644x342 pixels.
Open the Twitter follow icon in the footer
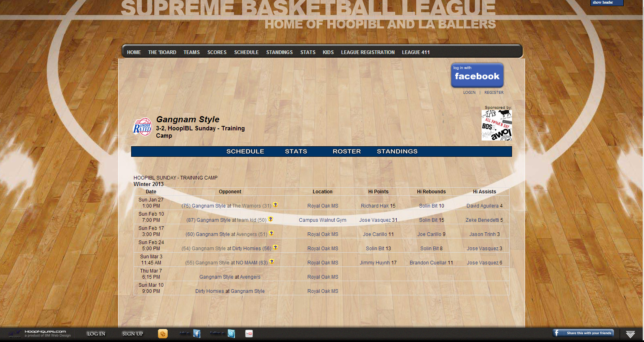click(x=231, y=333)
